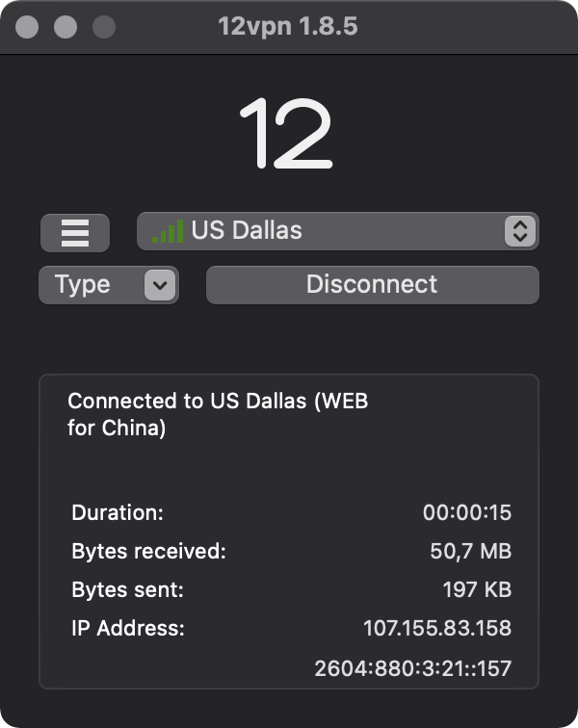
Task: Click the IP Address label
Action: [128, 629]
